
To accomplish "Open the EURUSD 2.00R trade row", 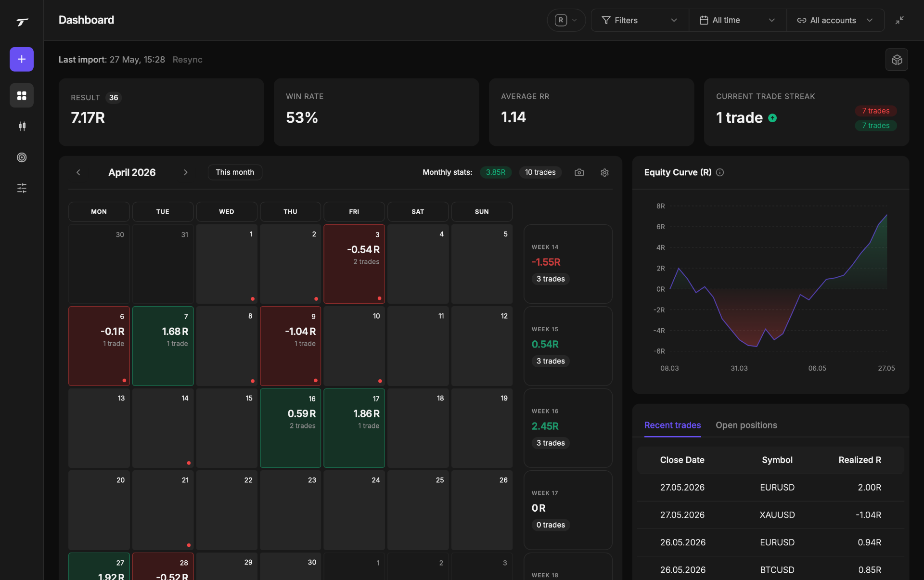I will coord(770,488).
